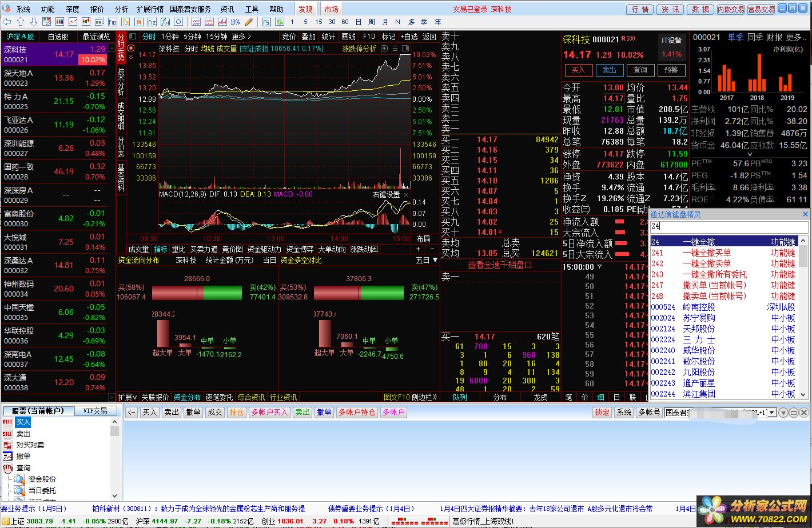Open the 工具 menu
Viewport: 812px width, 528px height.
(x=252, y=9)
